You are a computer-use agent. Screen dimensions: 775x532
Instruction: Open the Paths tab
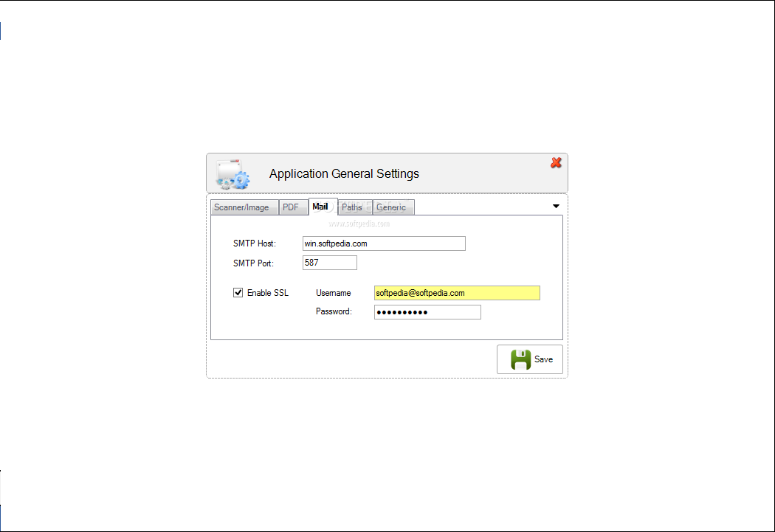pyautogui.click(x=355, y=207)
